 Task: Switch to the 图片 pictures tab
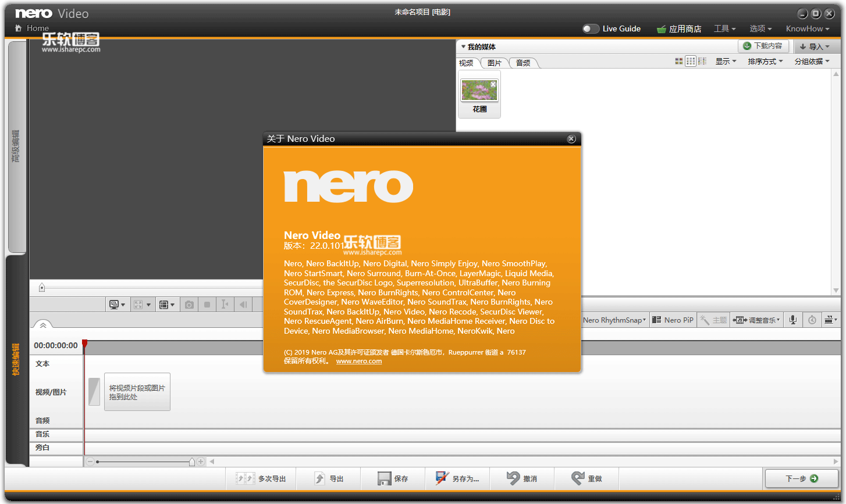(x=495, y=63)
